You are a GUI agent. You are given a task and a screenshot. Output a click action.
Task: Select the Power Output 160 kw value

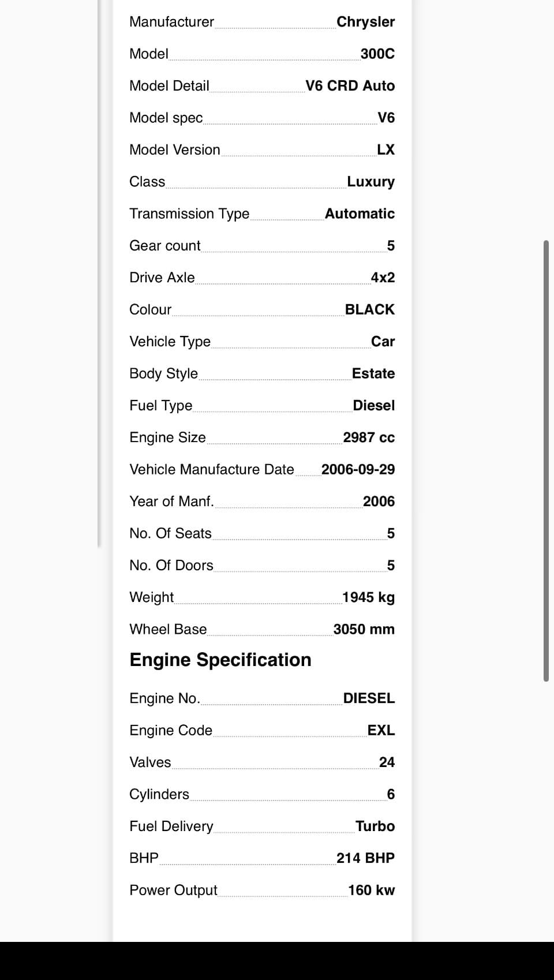coord(372,890)
